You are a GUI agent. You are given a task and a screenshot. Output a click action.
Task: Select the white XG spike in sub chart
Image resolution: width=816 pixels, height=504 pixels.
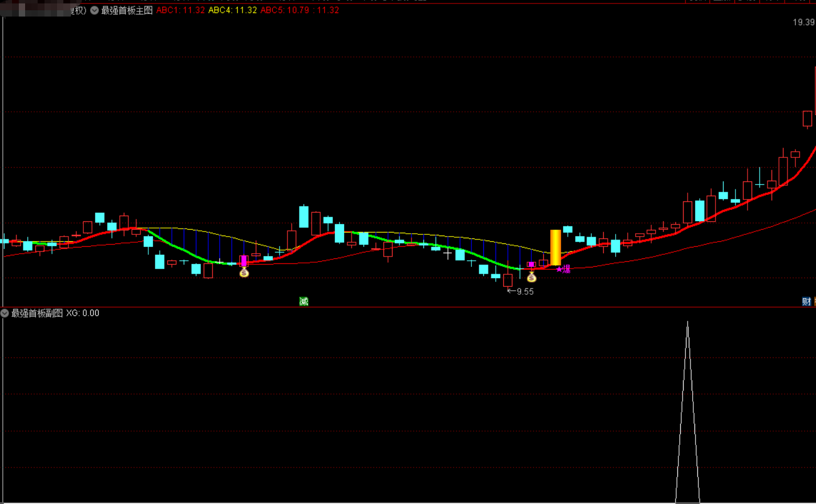tap(688, 412)
